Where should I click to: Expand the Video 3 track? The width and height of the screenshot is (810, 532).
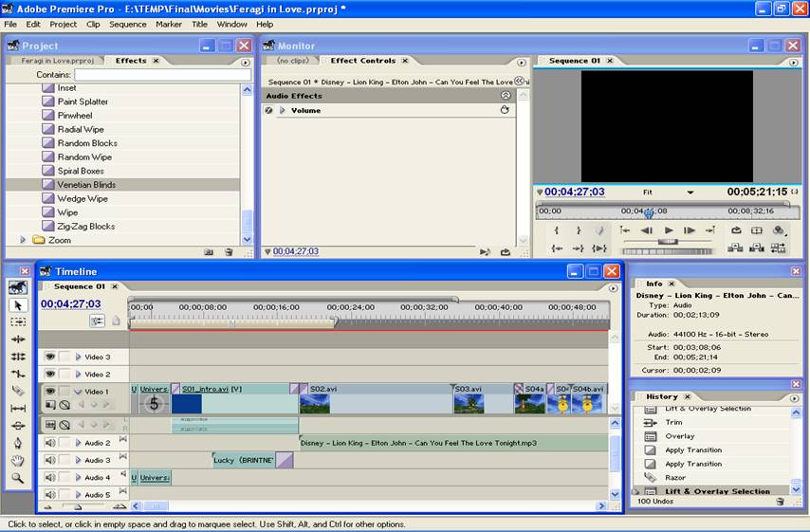tap(79, 357)
